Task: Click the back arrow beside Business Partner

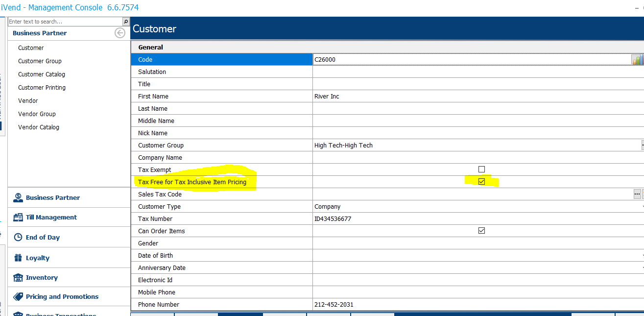Action: pos(120,33)
